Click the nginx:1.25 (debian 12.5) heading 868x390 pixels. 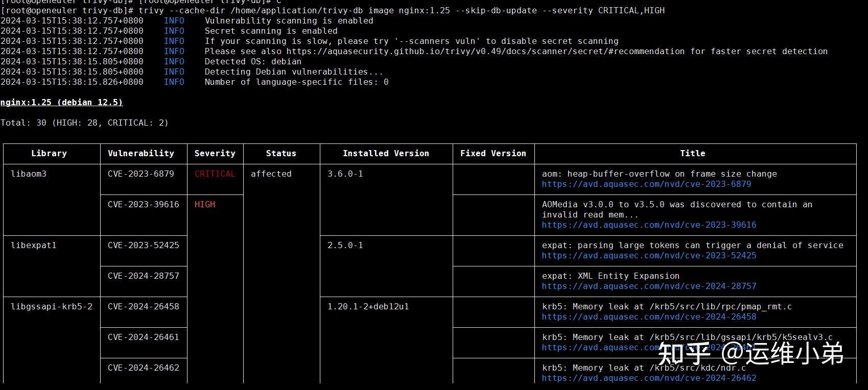tap(61, 102)
